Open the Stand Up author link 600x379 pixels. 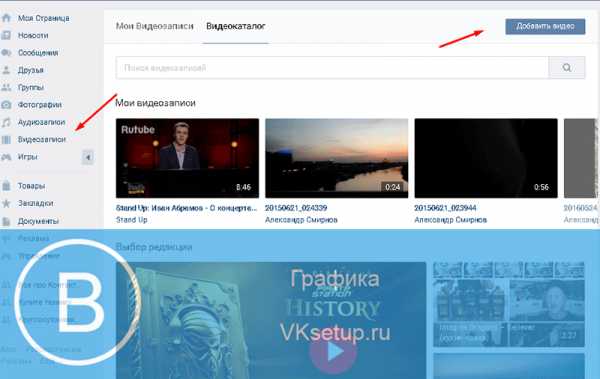click(x=132, y=220)
